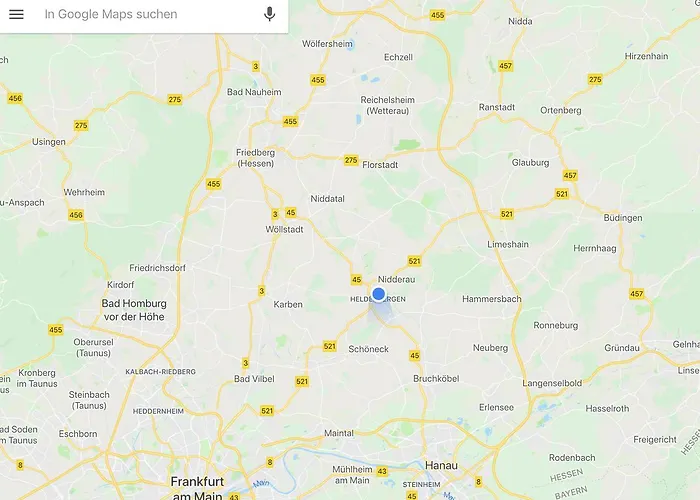Click the Nidda town label
This screenshot has width=700, height=500.
(x=520, y=21)
